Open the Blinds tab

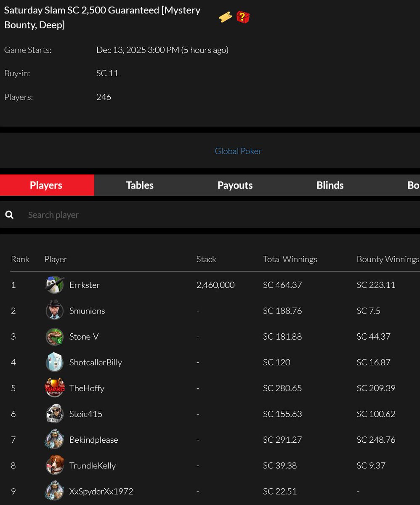(330, 185)
